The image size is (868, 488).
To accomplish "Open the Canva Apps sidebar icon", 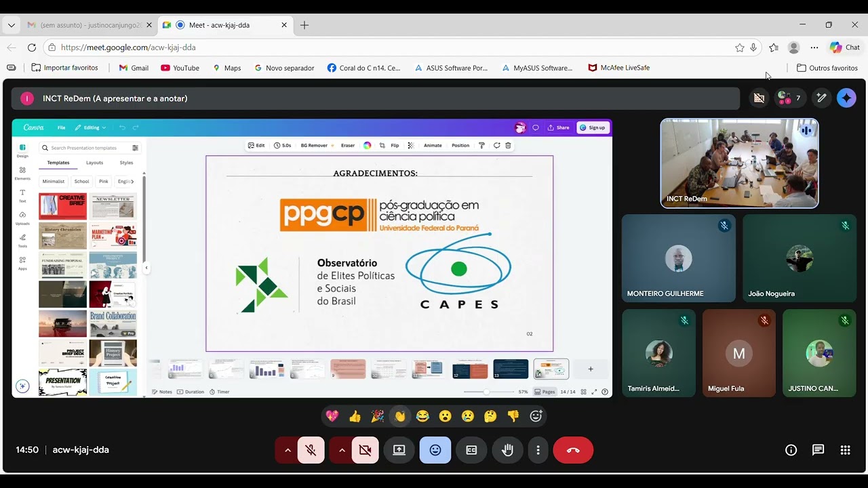I will 22,263.
